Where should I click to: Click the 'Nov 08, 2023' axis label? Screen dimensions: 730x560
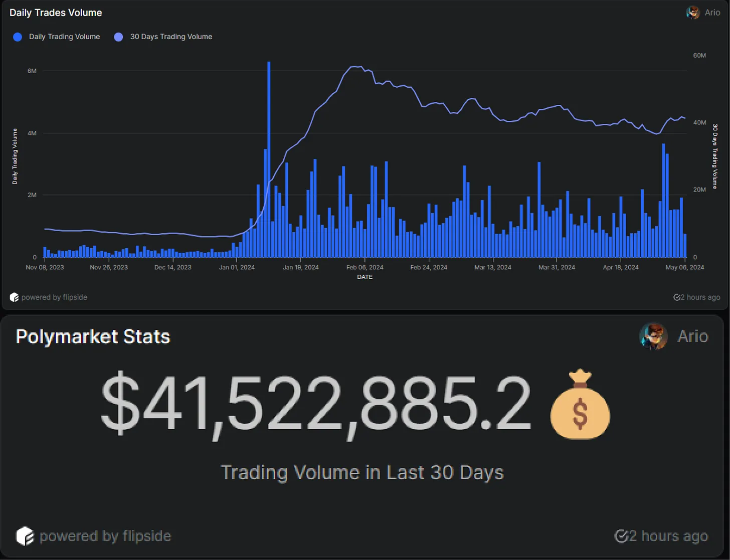coord(45,267)
